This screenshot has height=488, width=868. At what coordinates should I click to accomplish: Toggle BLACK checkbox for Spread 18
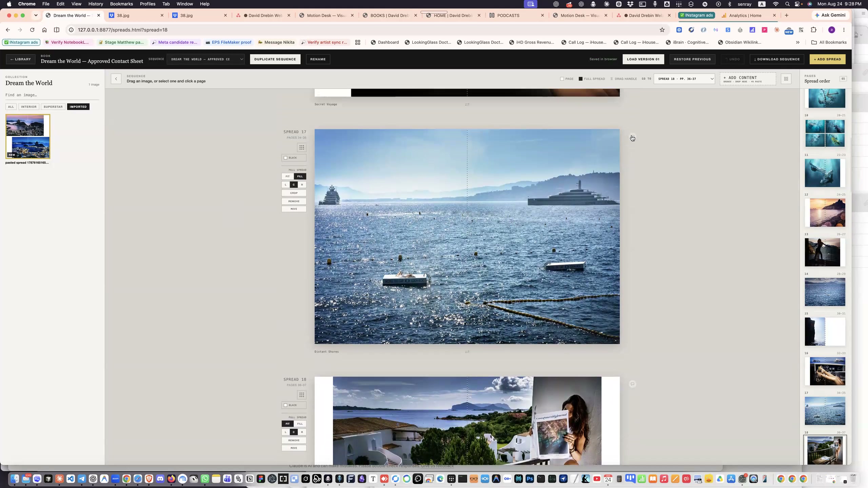285,405
